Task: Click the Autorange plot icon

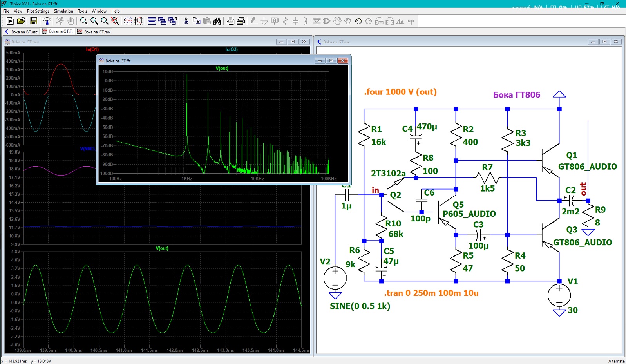Action: [128, 21]
